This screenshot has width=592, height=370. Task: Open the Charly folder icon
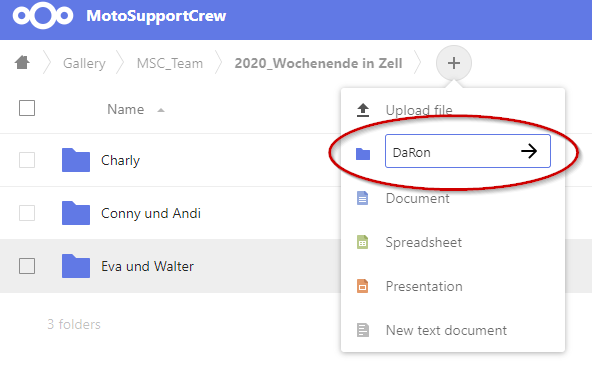[x=76, y=160]
